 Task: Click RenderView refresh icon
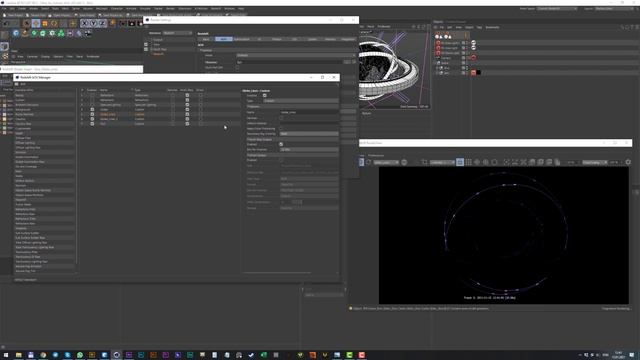[x=369, y=162]
